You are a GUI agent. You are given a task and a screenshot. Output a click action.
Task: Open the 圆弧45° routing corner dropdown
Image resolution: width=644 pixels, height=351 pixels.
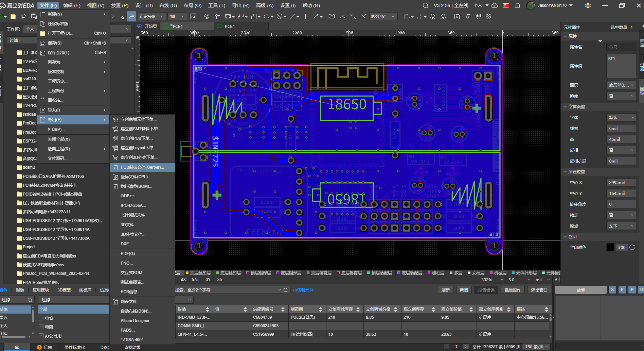point(383,16)
